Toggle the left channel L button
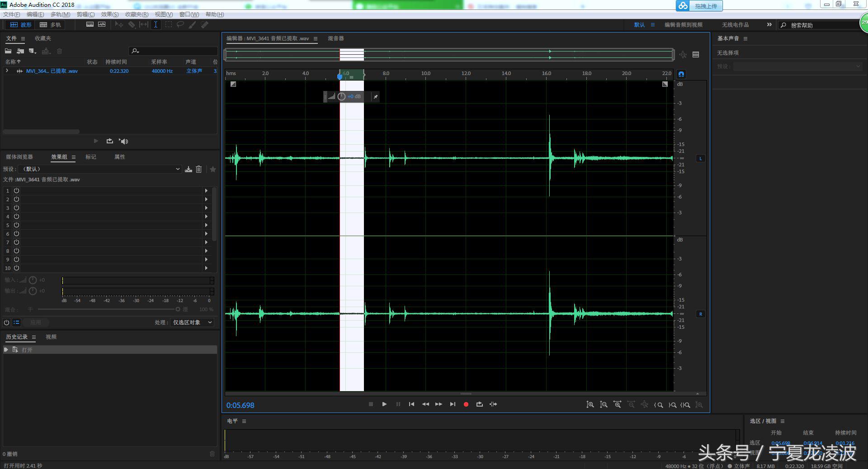The width and height of the screenshot is (868, 469). click(x=700, y=158)
